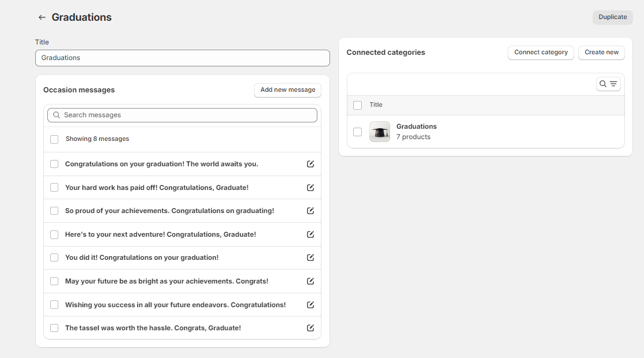644x358 pixels.
Task: Select all 8 messages checkbox
Action: coord(54,139)
